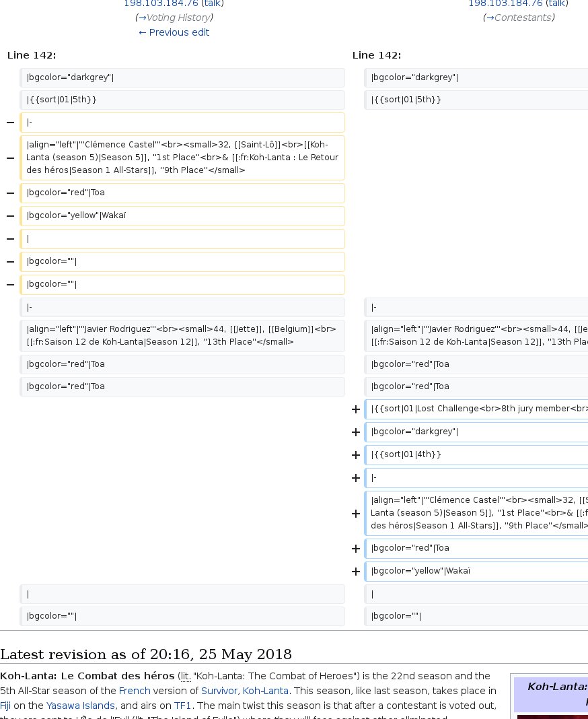Click old revision's |{{sort|01|5th}} line
The height and width of the screenshot is (719, 588).
[x=182, y=100]
